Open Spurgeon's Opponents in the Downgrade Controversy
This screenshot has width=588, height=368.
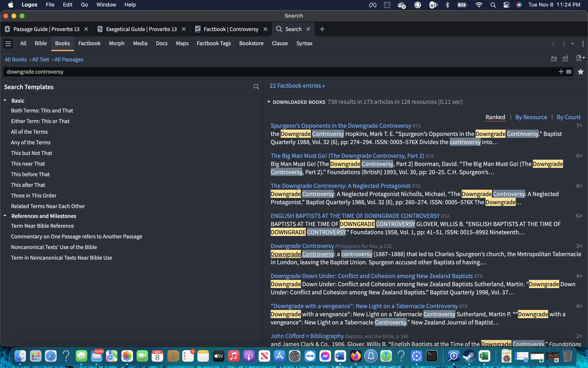click(341, 126)
